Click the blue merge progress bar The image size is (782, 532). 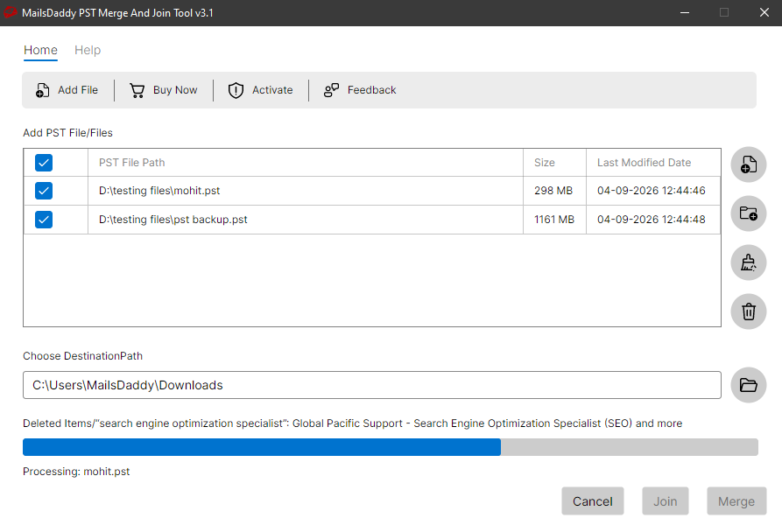tap(391, 447)
